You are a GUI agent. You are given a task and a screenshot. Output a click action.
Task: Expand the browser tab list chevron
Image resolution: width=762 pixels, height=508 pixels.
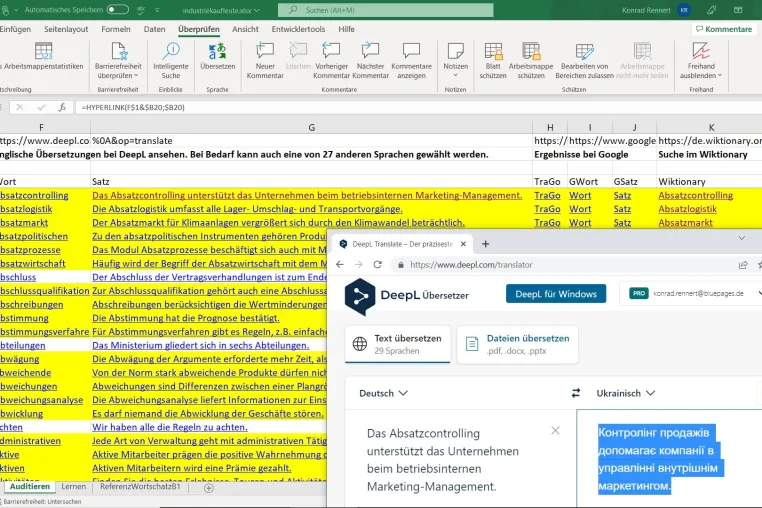tap(742, 238)
